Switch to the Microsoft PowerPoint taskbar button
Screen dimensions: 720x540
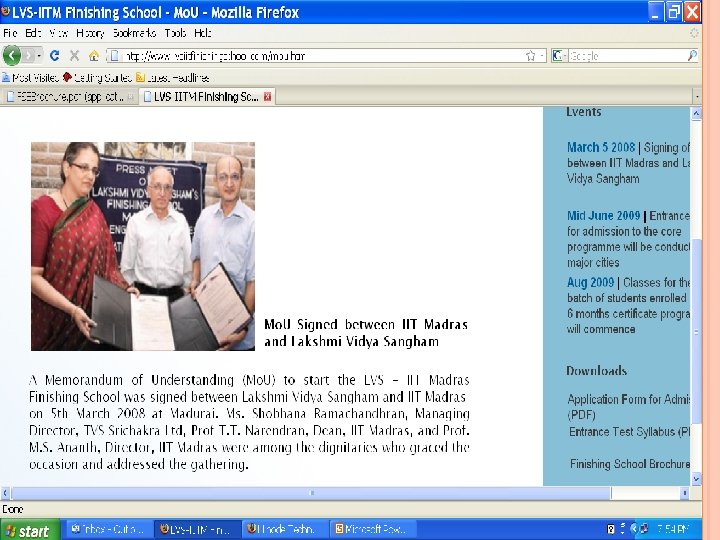coord(374,529)
